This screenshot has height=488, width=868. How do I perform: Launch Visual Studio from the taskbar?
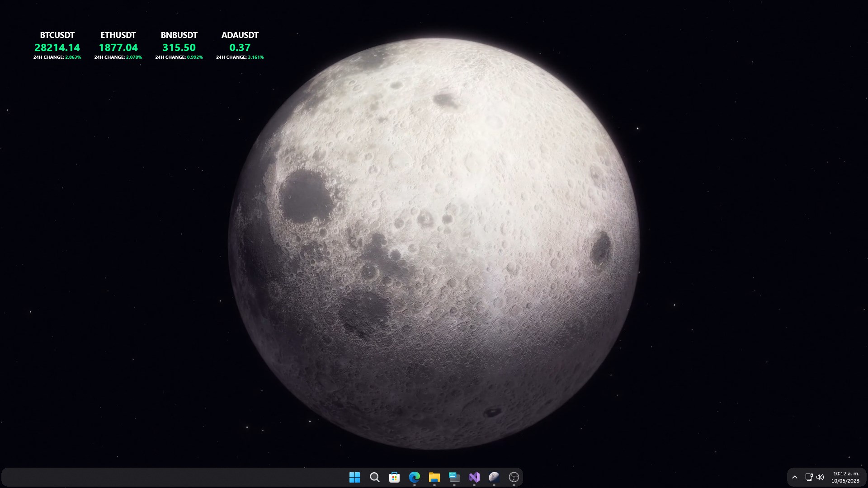pos(474,477)
